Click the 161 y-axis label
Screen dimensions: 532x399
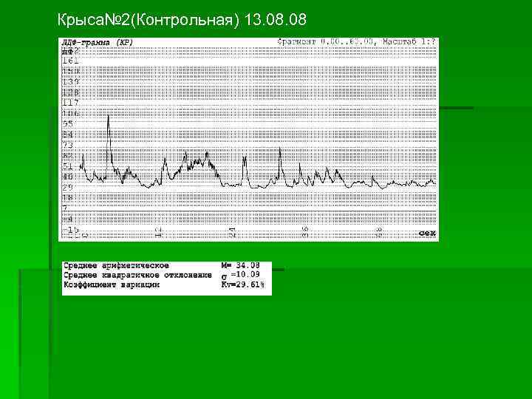coord(70,61)
